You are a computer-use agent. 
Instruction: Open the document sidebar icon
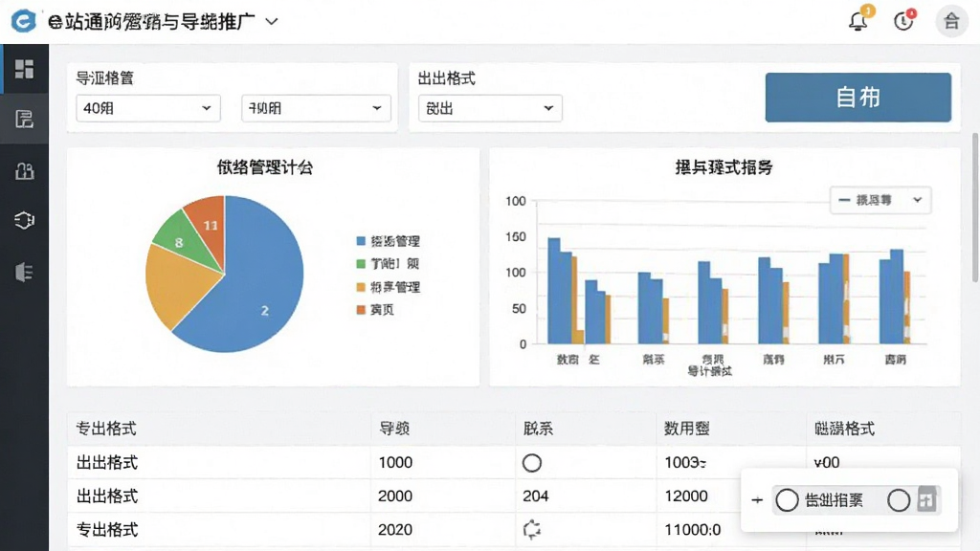point(24,119)
